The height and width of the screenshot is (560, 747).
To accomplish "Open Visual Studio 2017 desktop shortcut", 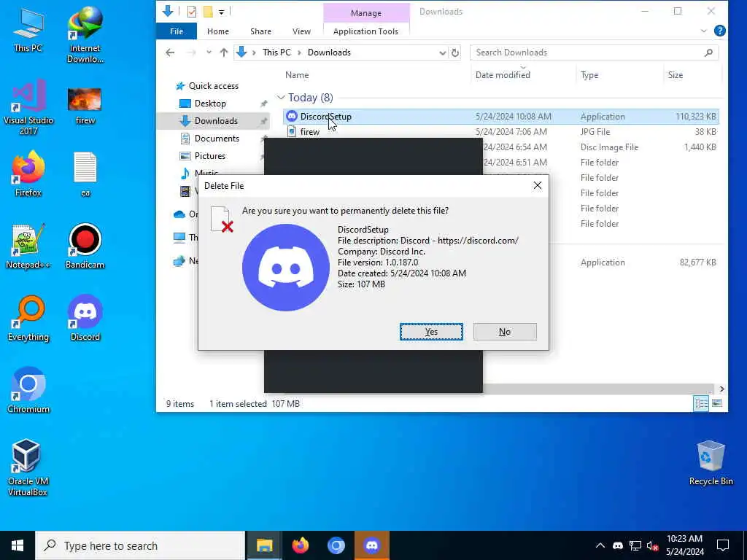I will 28,106.
